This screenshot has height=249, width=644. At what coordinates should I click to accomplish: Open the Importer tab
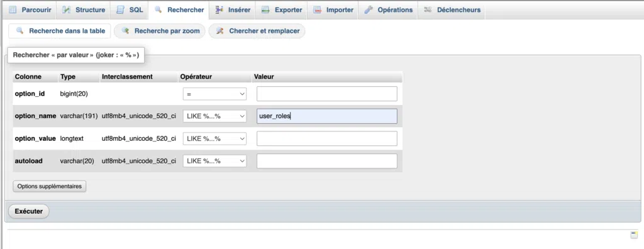pyautogui.click(x=333, y=10)
